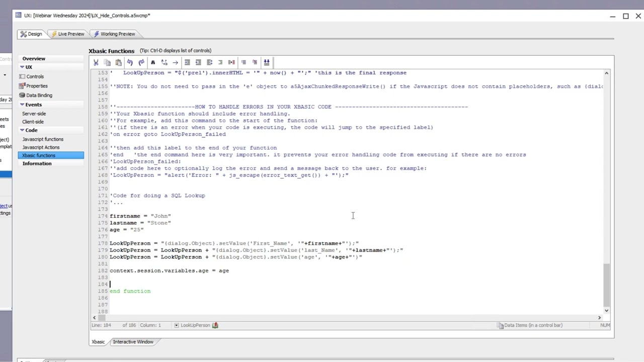Image resolution: width=644 pixels, height=362 pixels.
Task: Click the 'Xbasic Functions' panel heading
Action: pyautogui.click(x=112, y=51)
